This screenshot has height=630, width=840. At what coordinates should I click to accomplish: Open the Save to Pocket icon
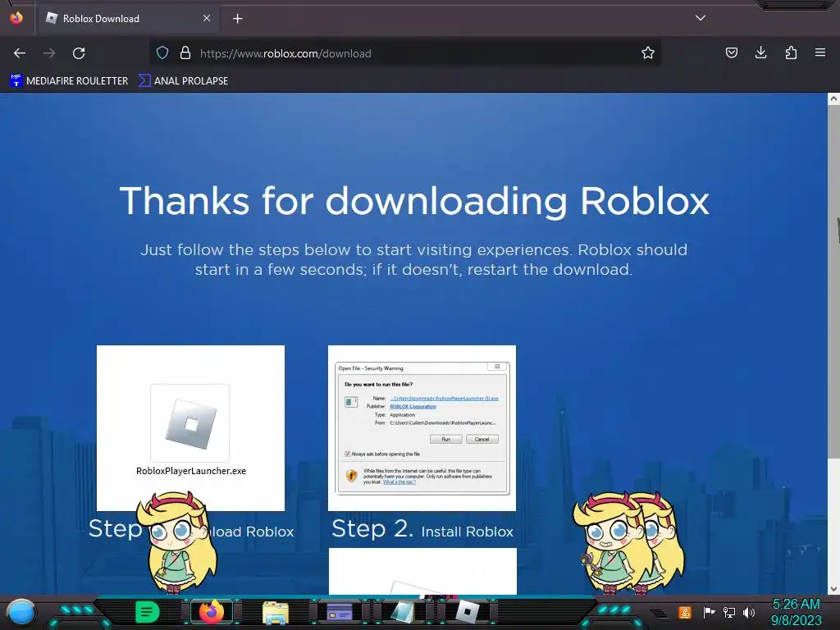[731, 52]
